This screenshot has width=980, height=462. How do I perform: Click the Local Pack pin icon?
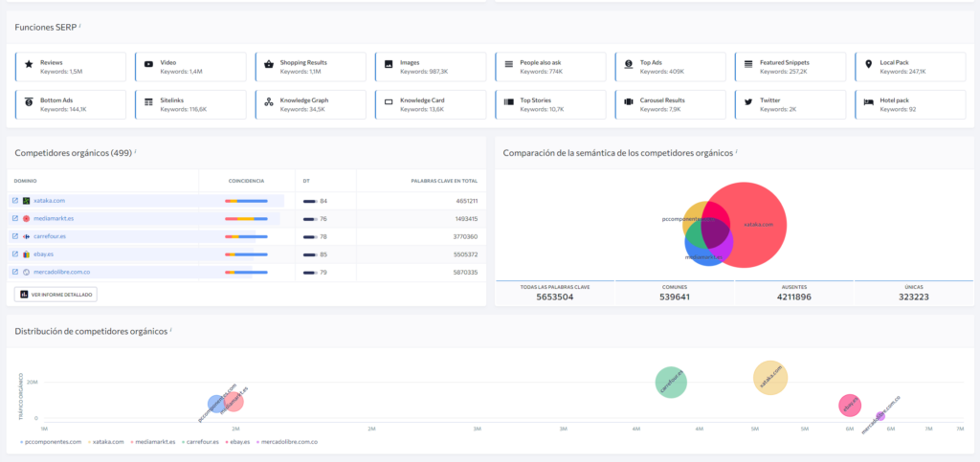[x=868, y=64]
